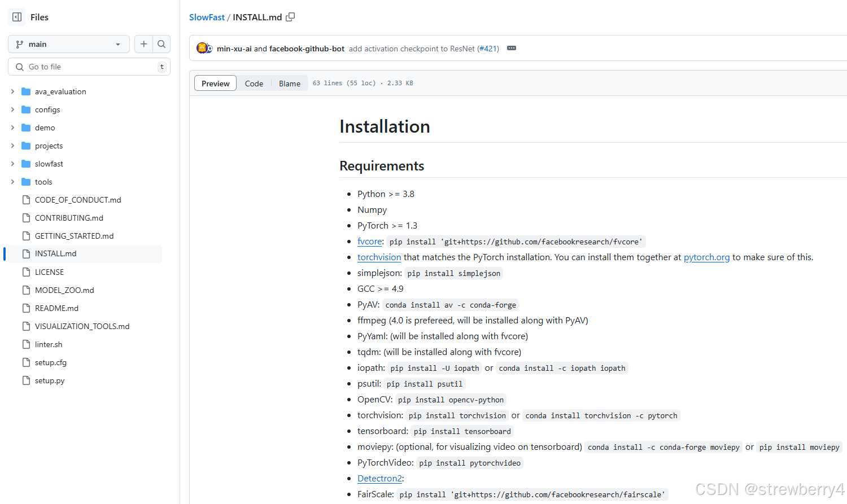
Task: Open VISUALIZATION_TOOLS.md file
Action: pyautogui.click(x=82, y=326)
